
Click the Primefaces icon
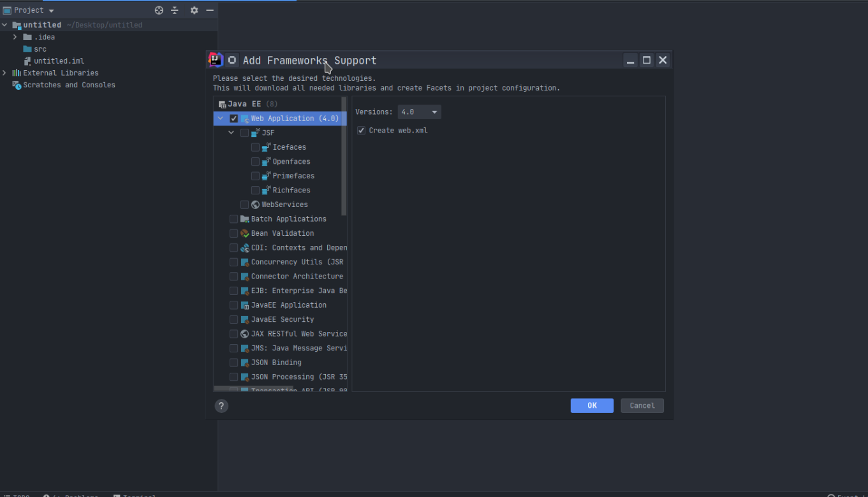(x=267, y=176)
